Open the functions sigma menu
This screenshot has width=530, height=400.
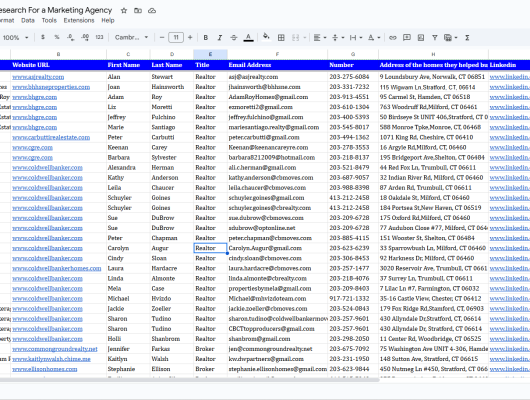467,38
